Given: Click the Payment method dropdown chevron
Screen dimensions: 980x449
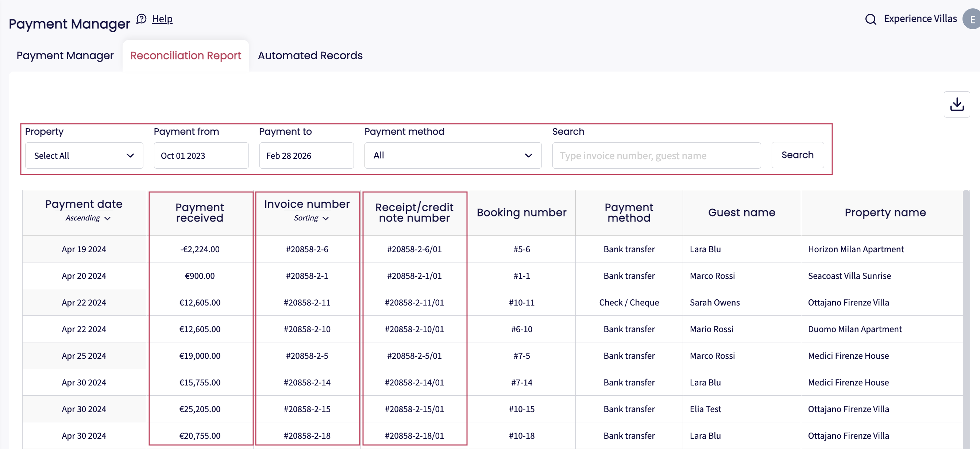Looking at the screenshot, I should coord(528,156).
